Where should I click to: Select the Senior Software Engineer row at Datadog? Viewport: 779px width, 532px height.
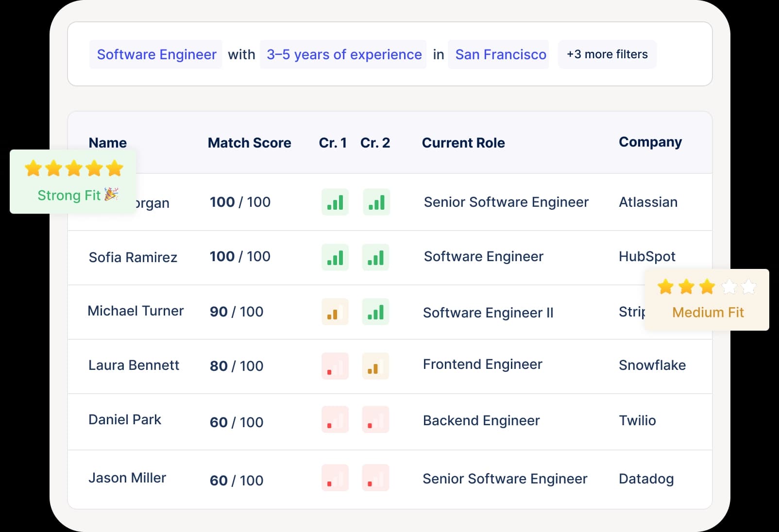tap(505, 478)
